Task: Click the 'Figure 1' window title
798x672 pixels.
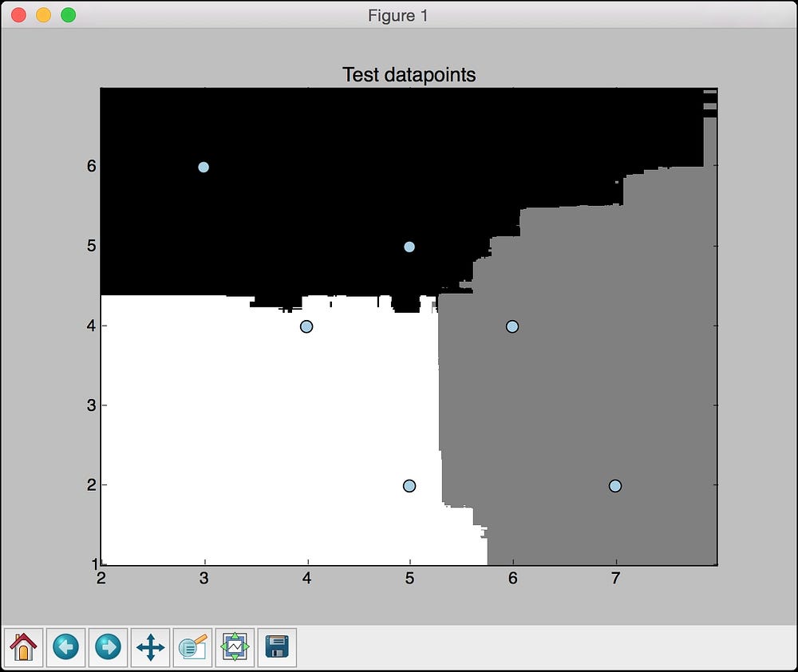Action: click(397, 16)
